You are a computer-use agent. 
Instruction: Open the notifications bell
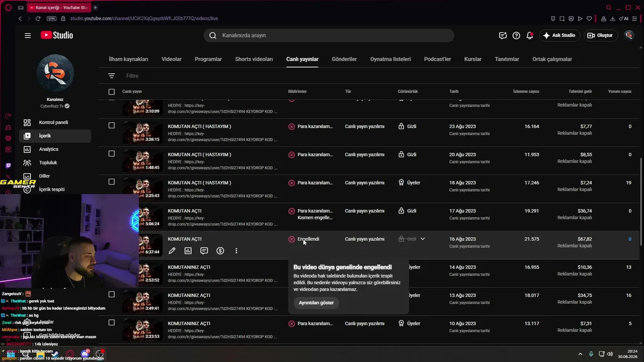pyautogui.click(x=530, y=35)
